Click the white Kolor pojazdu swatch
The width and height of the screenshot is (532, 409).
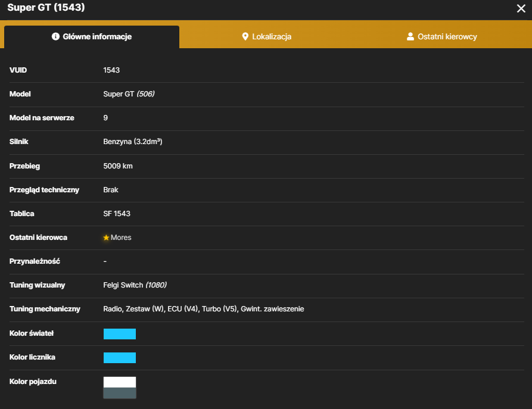click(x=119, y=382)
